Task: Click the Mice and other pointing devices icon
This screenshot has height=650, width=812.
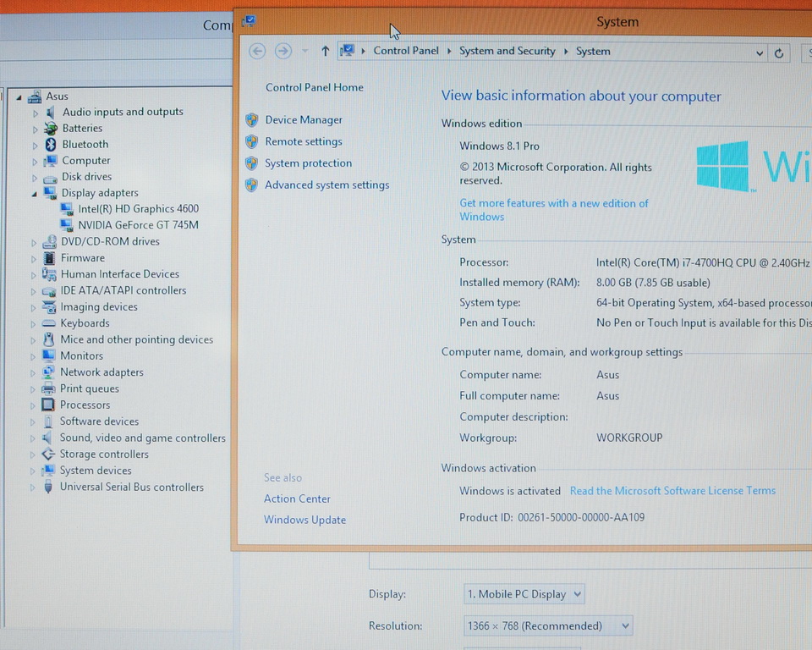Action: click(49, 339)
